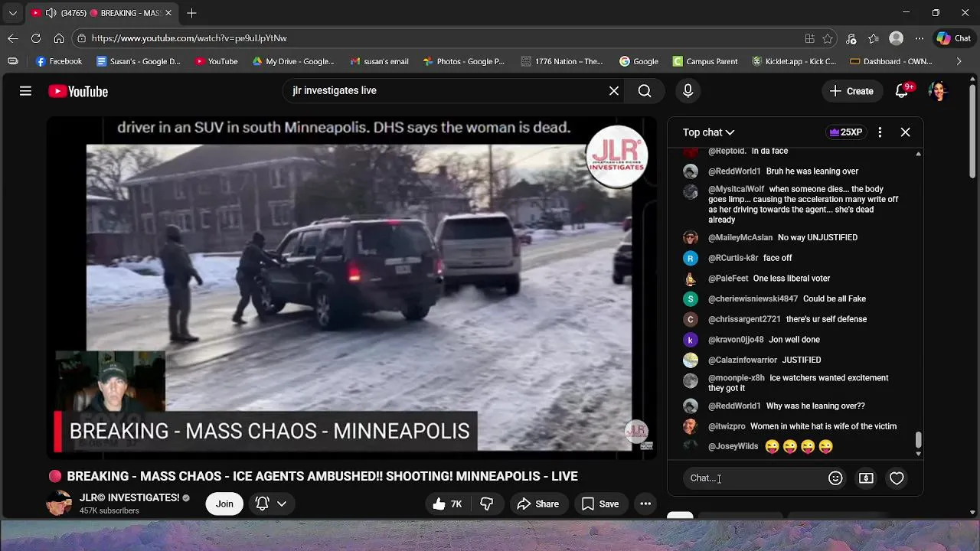Open the browser home page
This screenshot has width=980, height=551.
pyautogui.click(x=59, y=38)
